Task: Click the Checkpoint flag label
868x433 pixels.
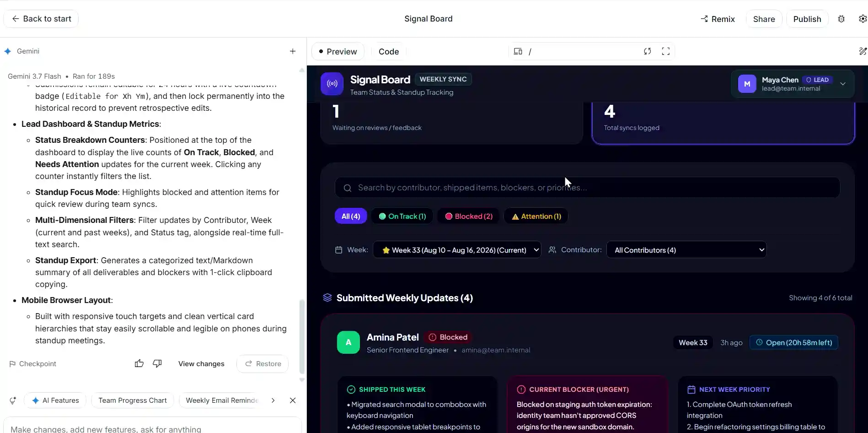Action: pyautogui.click(x=33, y=364)
